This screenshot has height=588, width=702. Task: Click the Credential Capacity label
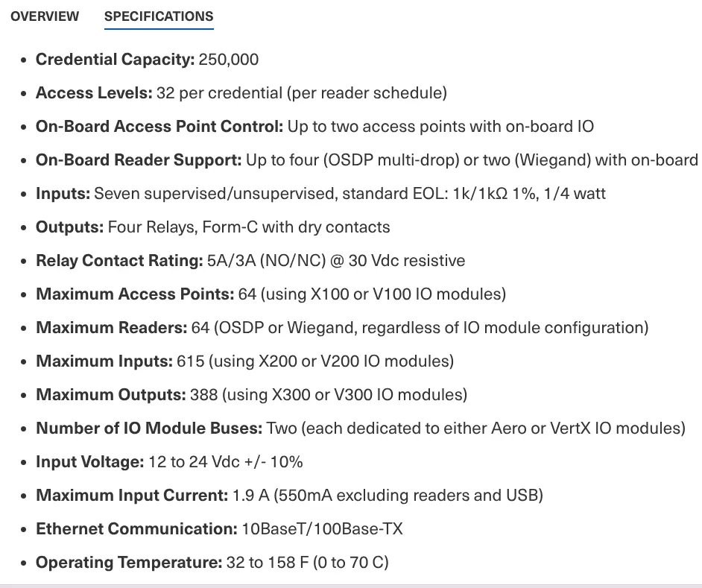(x=115, y=60)
